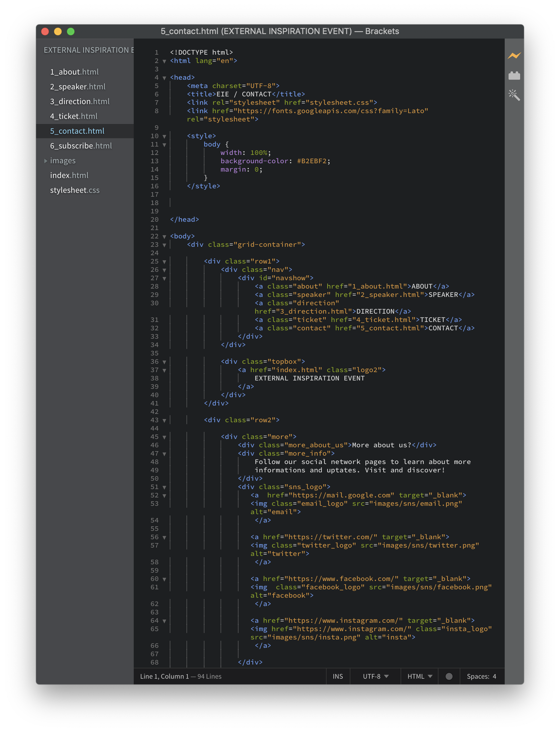Collapse row2 div fold on line 43
Image resolution: width=560 pixels, height=732 pixels.
(x=164, y=421)
